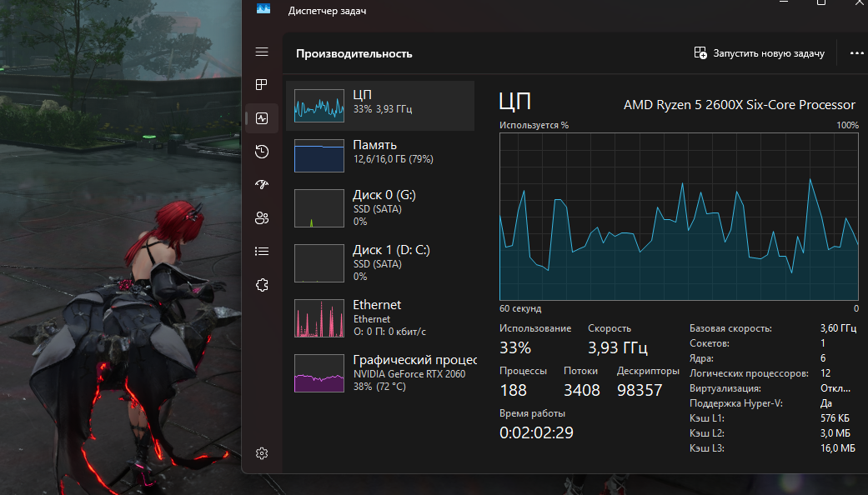Select the Память performance entry
Viewport: 868px width, 495px height.
pyautogui.click(x=380, y=155)
